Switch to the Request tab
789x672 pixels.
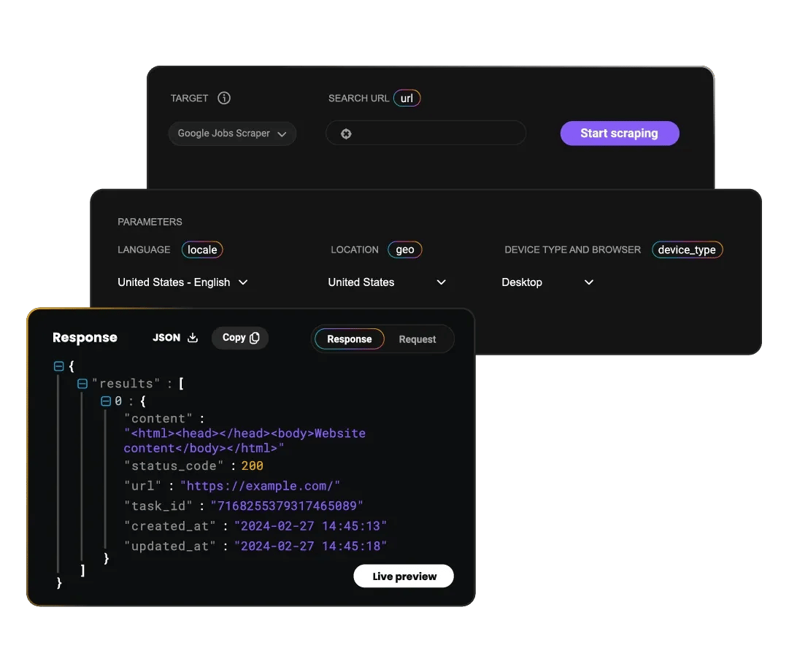[x=417, y=339]
